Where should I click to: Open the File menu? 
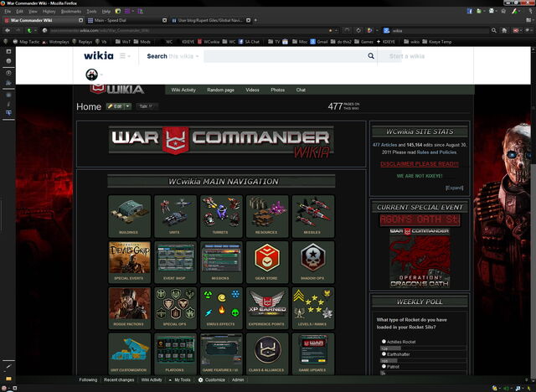(8, 11)
